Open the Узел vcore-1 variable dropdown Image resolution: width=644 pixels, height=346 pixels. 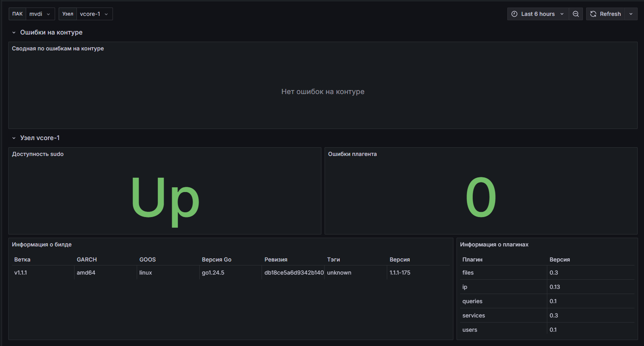(x=94, y=14)
